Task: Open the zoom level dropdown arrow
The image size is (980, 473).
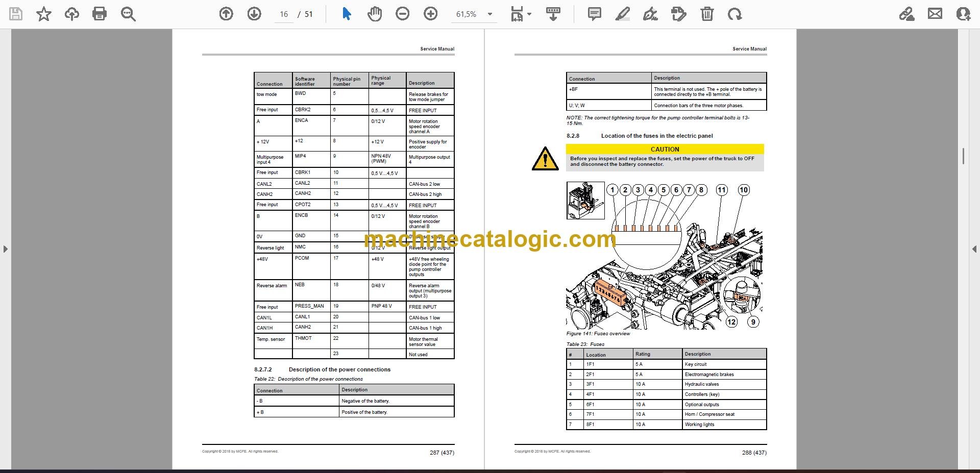Action: click(x=490, y=14)
